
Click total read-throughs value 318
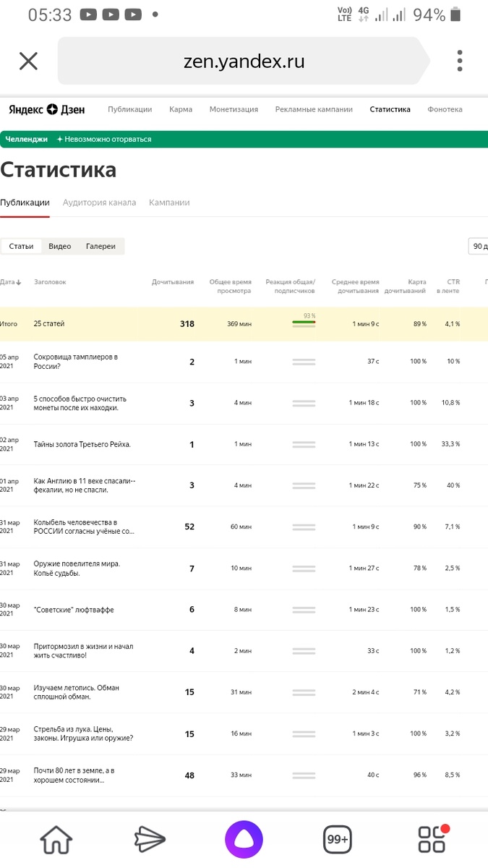coord(187,323)
